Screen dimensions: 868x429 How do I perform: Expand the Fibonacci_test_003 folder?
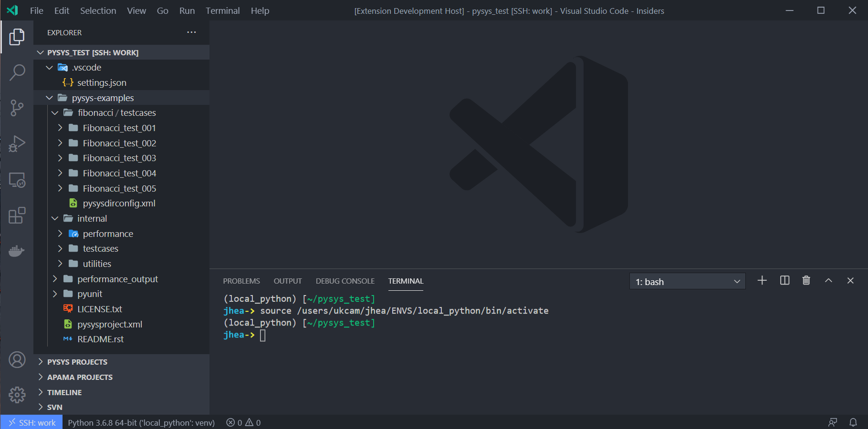121,158
